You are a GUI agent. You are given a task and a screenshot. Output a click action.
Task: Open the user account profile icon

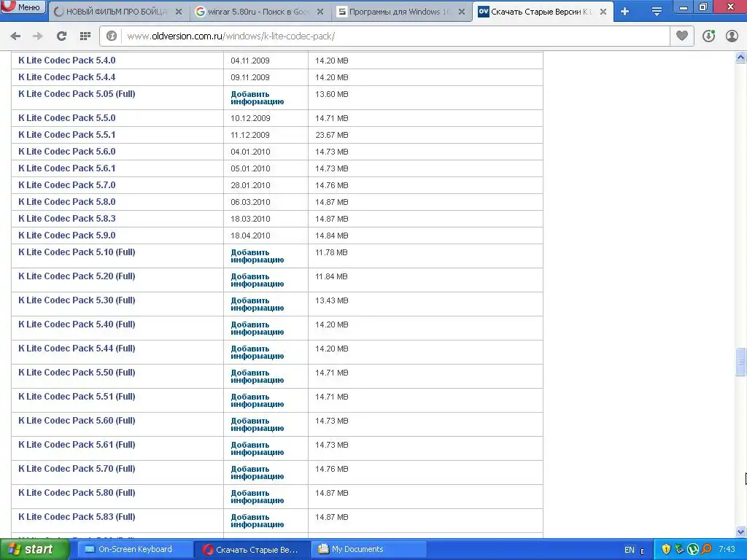(732, 36)
